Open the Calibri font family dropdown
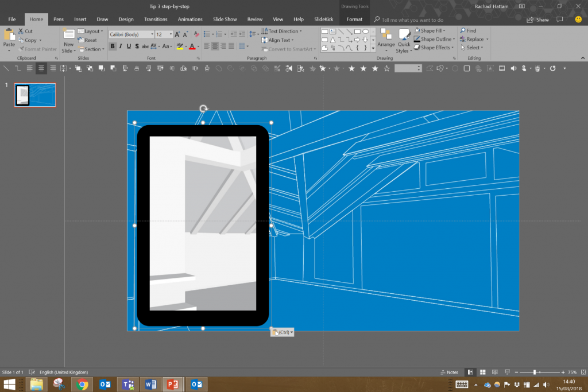Screen dimensions: 588x392 [x=153, y=33]
